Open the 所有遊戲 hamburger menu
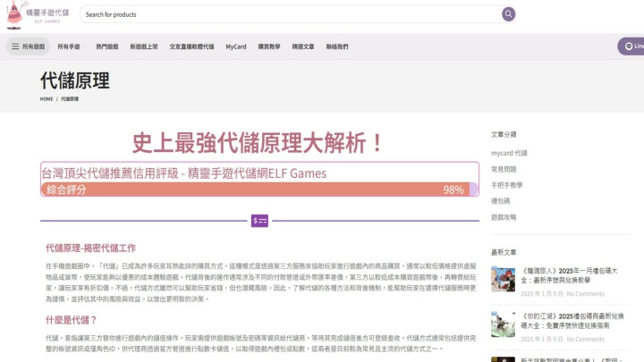 [x=28, y=46]
